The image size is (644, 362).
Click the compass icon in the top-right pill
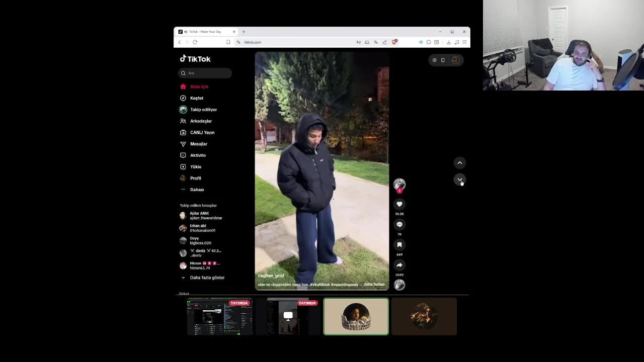(x=435, y=60)
